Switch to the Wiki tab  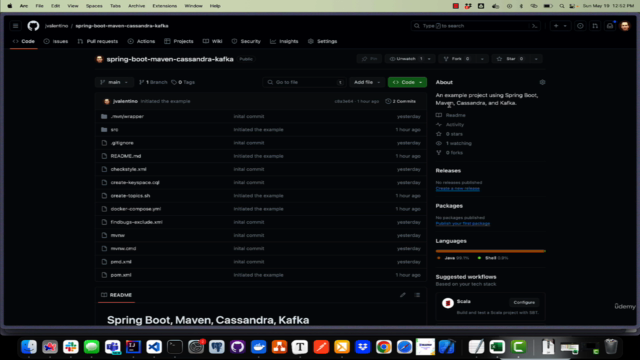coord(212,41)
